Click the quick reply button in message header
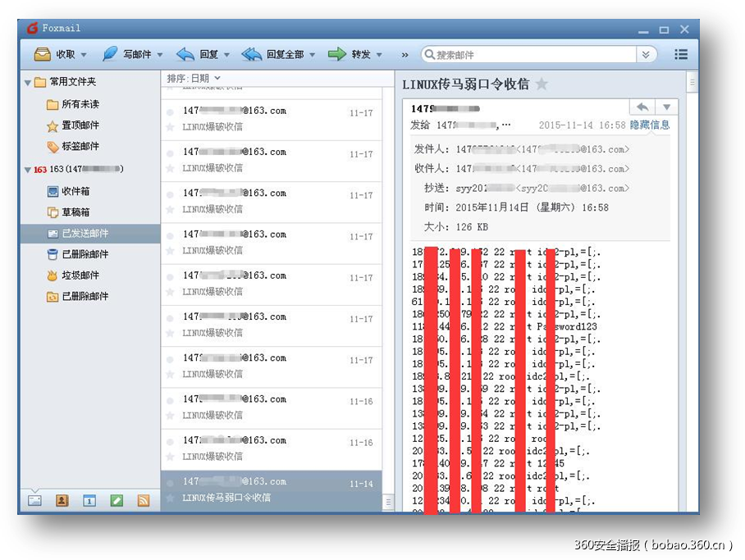Screen dimensions: 745x560 point(642,107)
